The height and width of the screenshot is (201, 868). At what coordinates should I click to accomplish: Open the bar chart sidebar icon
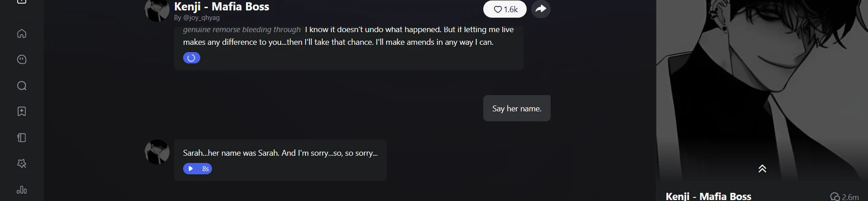tap(22, 190)
